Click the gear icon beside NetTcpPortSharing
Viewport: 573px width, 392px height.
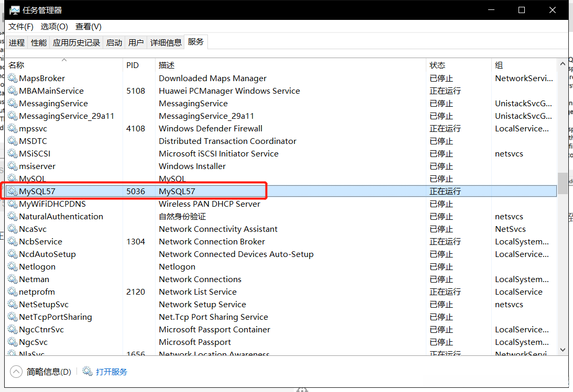click(x=13, y=317)
